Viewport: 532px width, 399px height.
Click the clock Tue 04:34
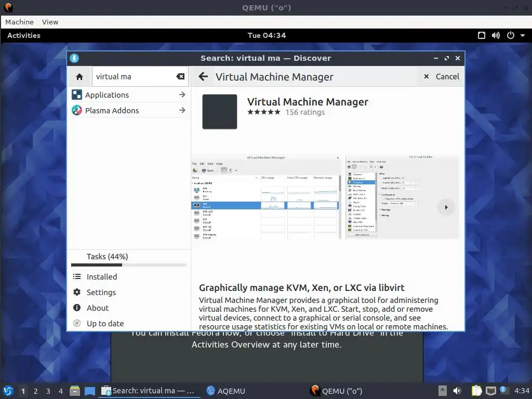click(x=267, y=35)
